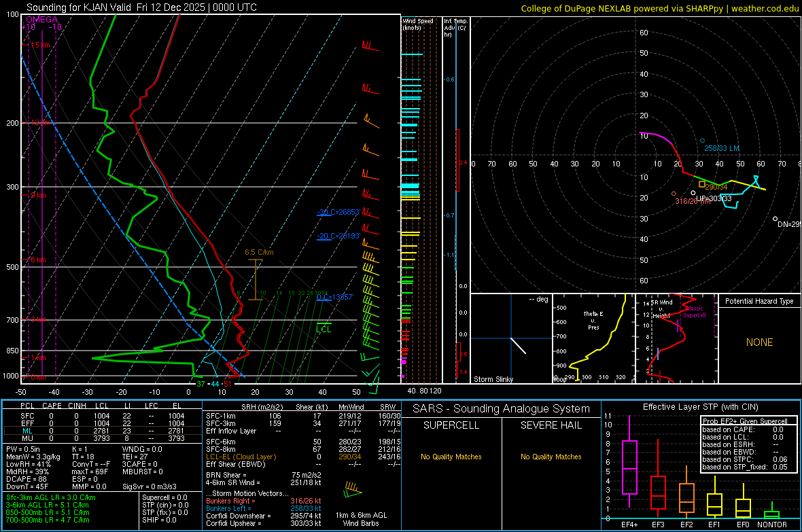Click the Wind Speed (knots) header
This screenshot has width=802, height=532.
point(417,24)
